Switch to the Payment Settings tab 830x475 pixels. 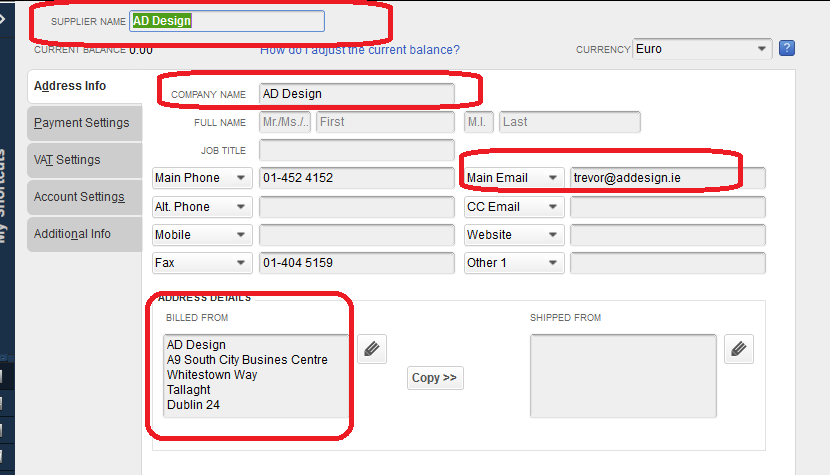pos(85,123)
